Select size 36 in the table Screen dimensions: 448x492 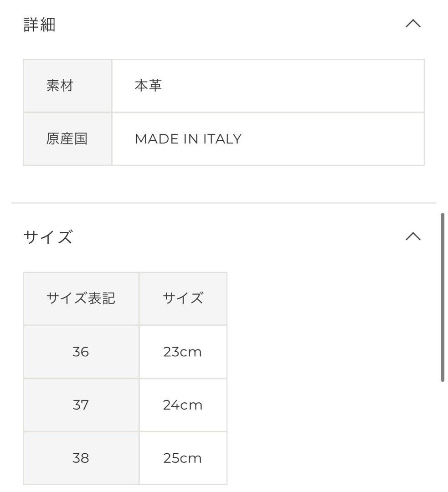coord(81,352)
